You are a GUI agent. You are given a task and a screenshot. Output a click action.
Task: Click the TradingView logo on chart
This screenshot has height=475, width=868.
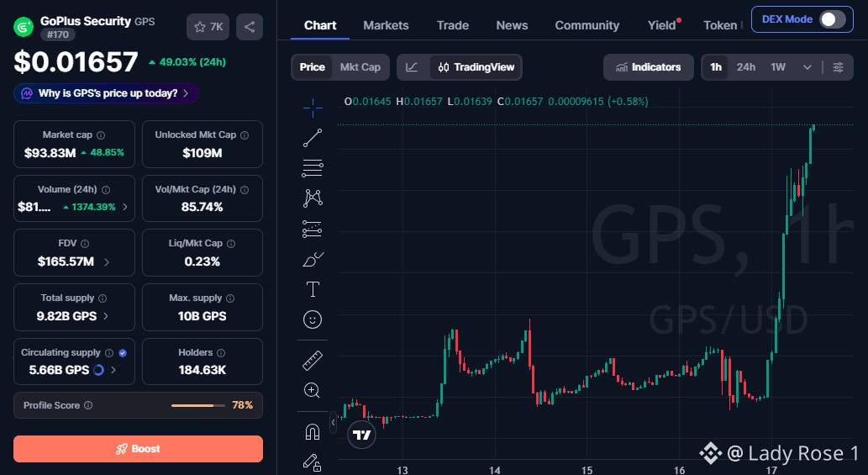(x=361, y=435)
